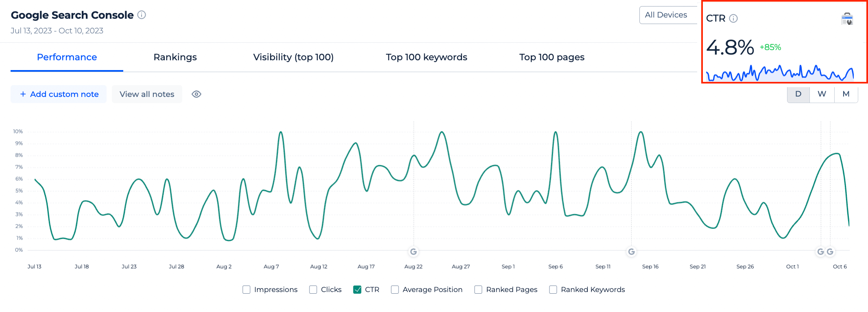This screenshot has width=868, height=312.
Task: Enable the Impressions checkbox
Action: point(246,290)
